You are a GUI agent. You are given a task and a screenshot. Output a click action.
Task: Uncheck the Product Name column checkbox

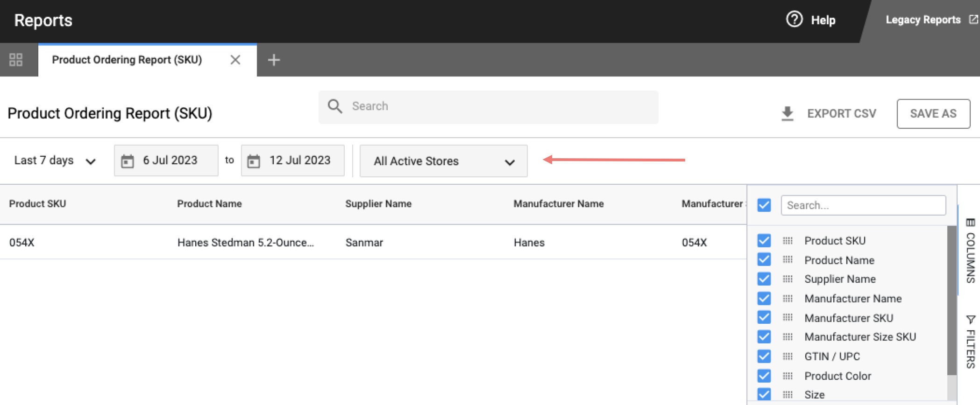(764, 260)
